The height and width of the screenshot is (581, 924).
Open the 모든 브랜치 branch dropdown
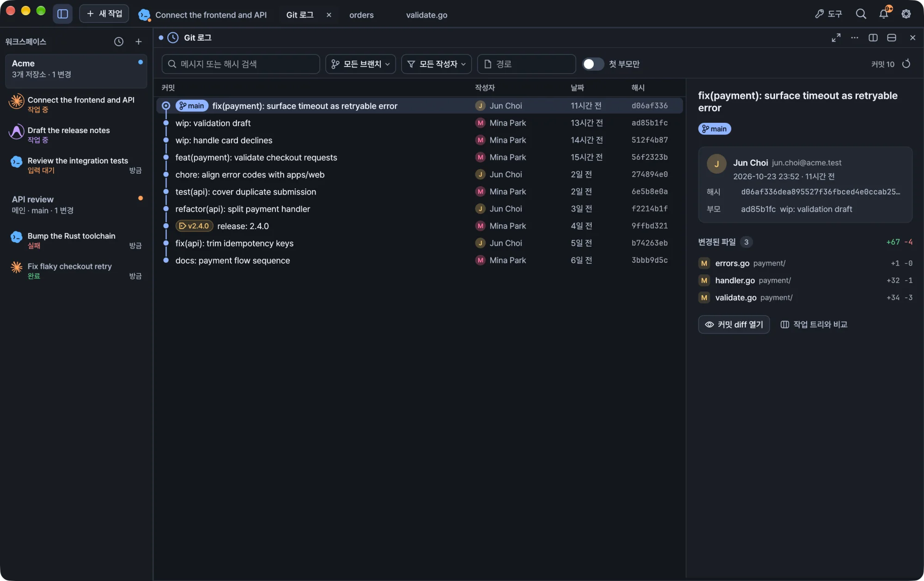tap(360, 64)
